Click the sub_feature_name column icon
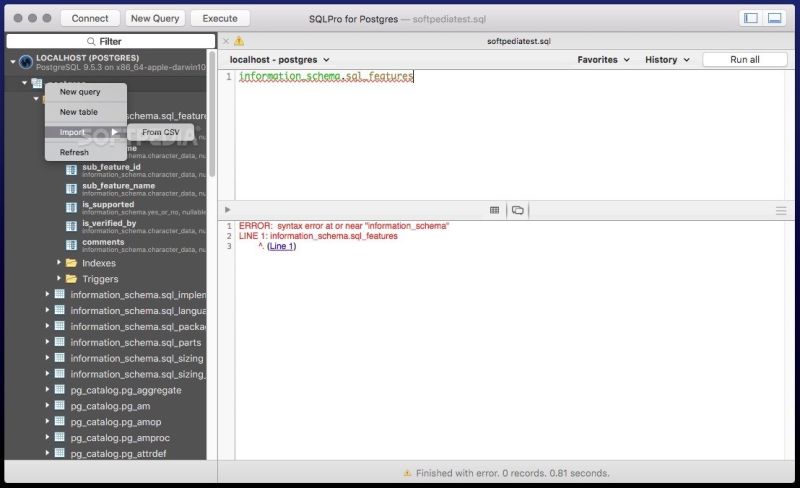The height and width of the screenshot is (488, 800). (x=71, y=189)
